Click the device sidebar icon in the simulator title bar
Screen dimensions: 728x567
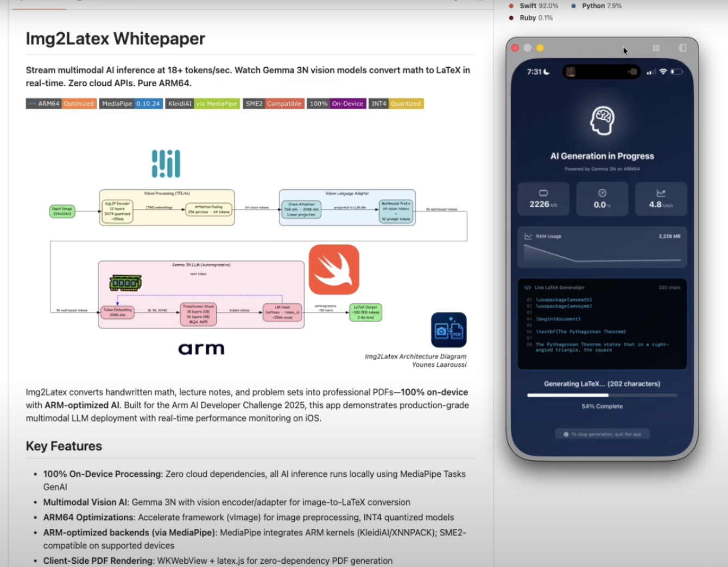pyautogui.click(x=682, y=48)
